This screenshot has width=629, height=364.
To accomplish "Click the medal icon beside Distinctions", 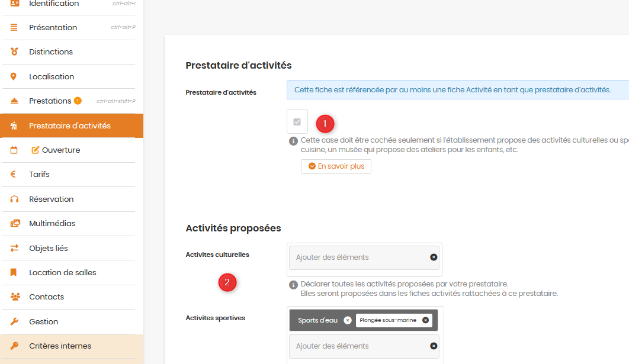I will [14, 51].
